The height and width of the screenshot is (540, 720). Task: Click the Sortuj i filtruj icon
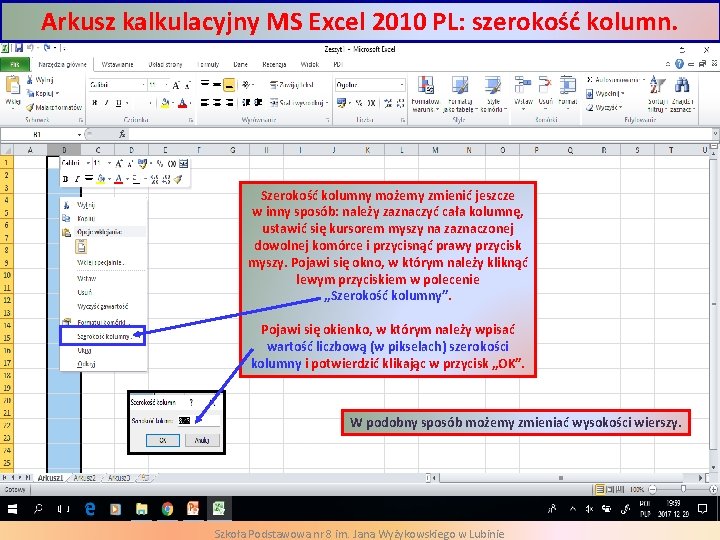[x=657, y=85]
